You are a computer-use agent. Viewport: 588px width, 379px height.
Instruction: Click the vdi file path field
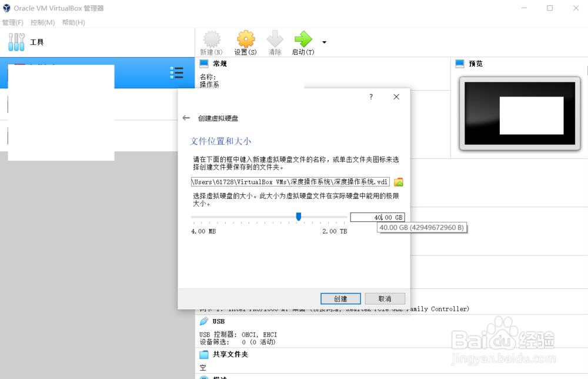(290, 182)
